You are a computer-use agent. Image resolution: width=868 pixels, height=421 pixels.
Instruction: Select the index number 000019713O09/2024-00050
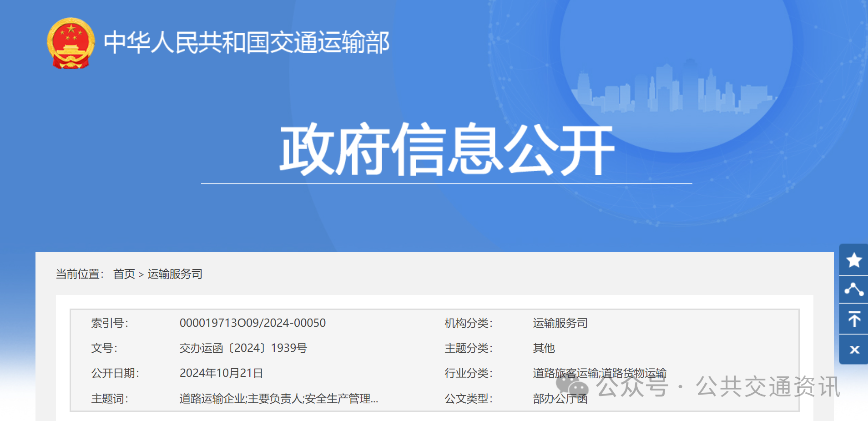(x=252, y=323)
